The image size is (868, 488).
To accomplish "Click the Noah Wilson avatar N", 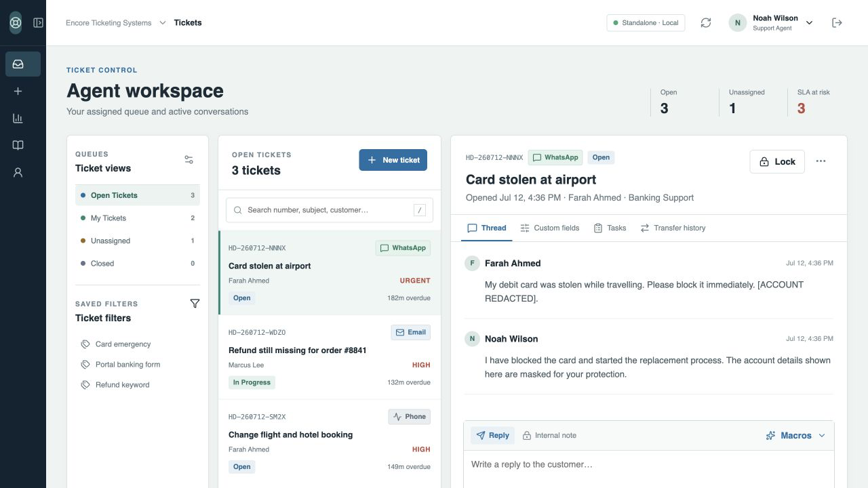I will point(738,22).
